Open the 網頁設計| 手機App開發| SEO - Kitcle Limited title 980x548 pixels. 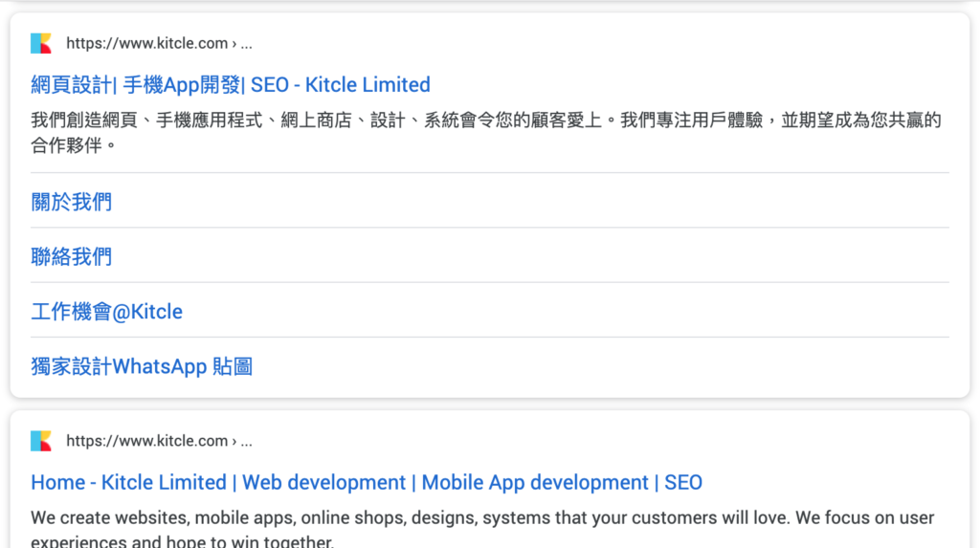coord(231,84)
